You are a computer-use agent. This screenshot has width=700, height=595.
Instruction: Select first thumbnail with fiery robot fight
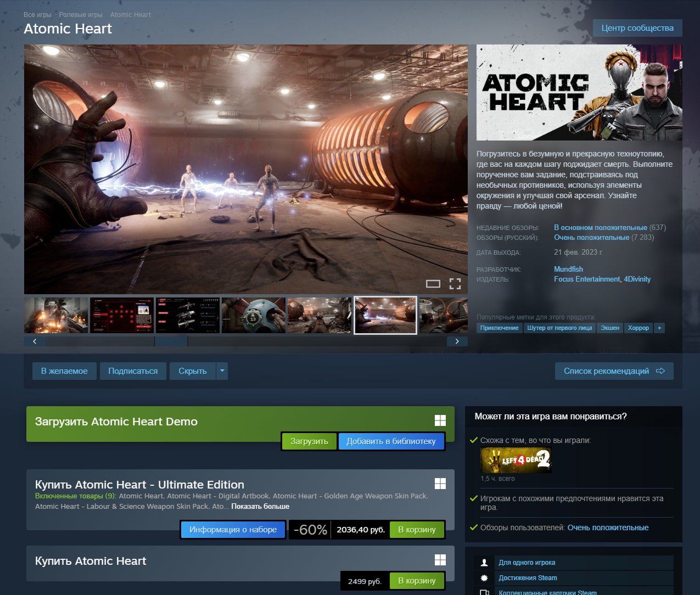click(56, 315)
